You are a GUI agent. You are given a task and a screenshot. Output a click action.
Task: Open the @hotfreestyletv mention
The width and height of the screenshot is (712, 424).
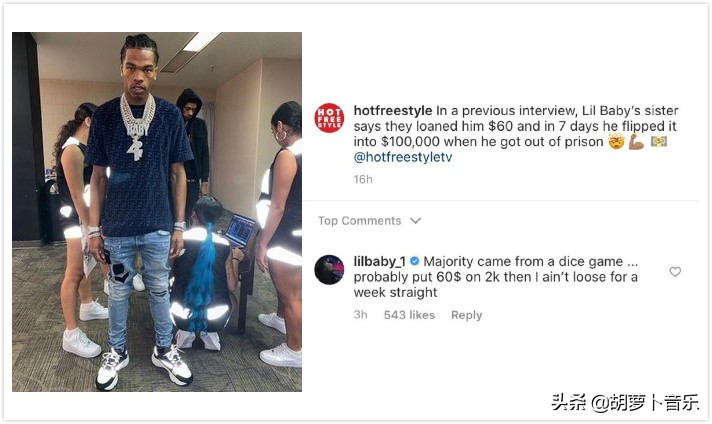(403, 157)
